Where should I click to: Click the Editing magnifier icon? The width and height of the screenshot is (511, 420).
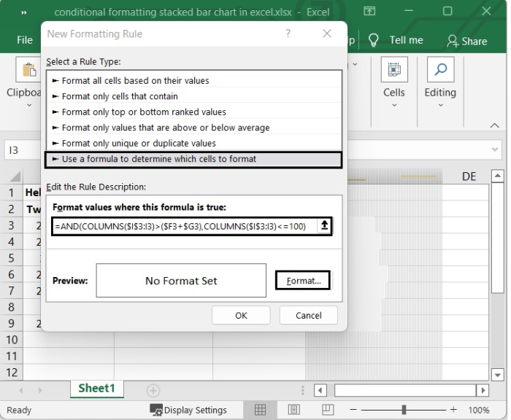pyautogui.click(x=440, y=71)
